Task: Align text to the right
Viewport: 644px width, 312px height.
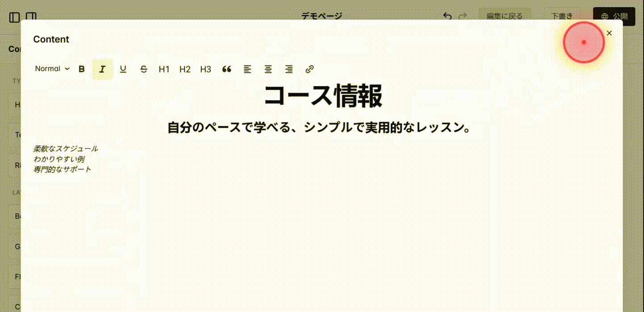Action: [x=288, y=69]
